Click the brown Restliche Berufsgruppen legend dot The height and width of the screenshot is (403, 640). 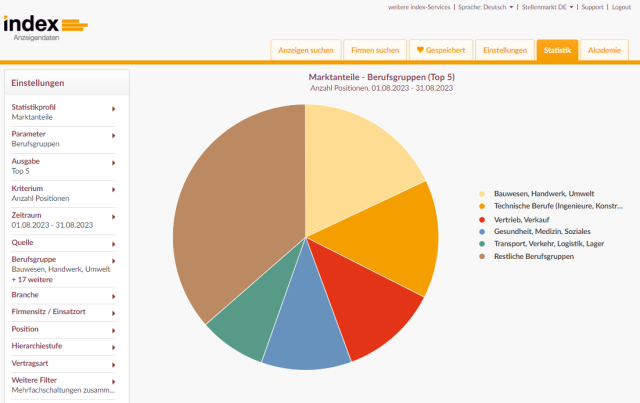coord(482,256)
